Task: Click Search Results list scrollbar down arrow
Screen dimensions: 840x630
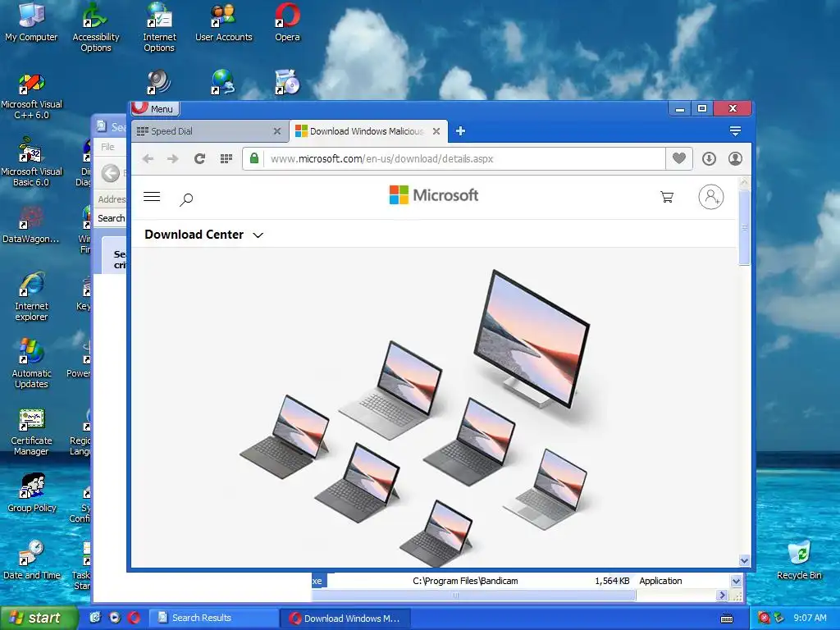Action: [x=736, y=582]
